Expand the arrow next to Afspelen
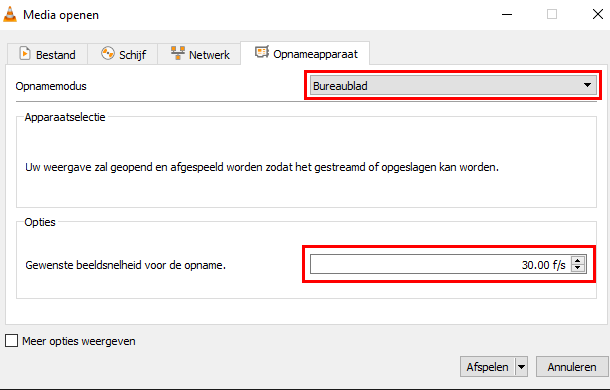This screenshot has height=390, width=610. pyautogui.click(x=521, y=367)
